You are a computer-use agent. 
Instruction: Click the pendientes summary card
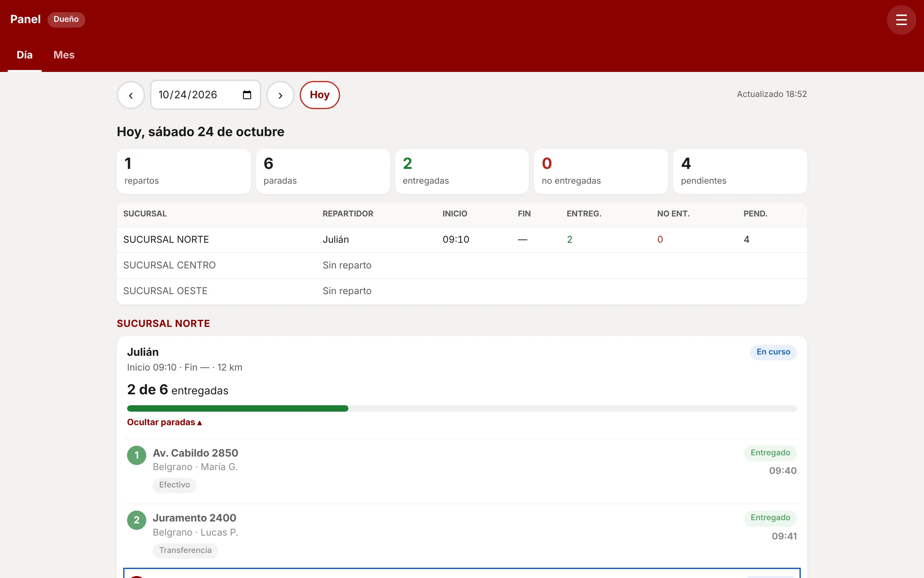coord(740,171)
